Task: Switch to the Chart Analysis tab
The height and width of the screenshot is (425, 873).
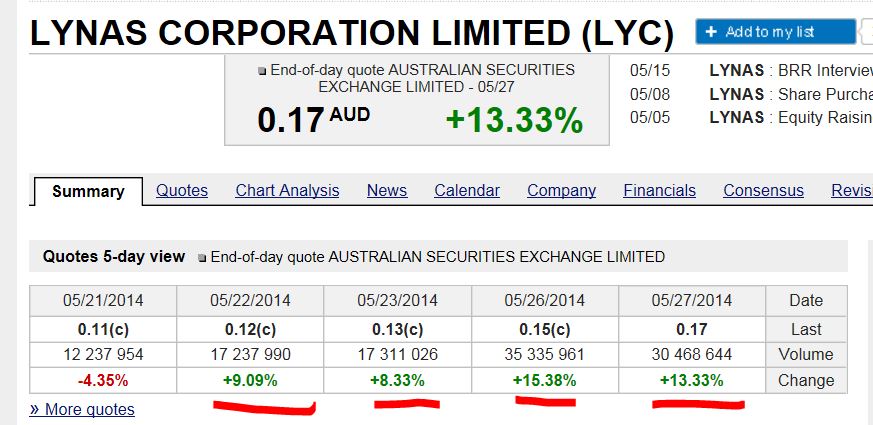Action: point(287,190)
